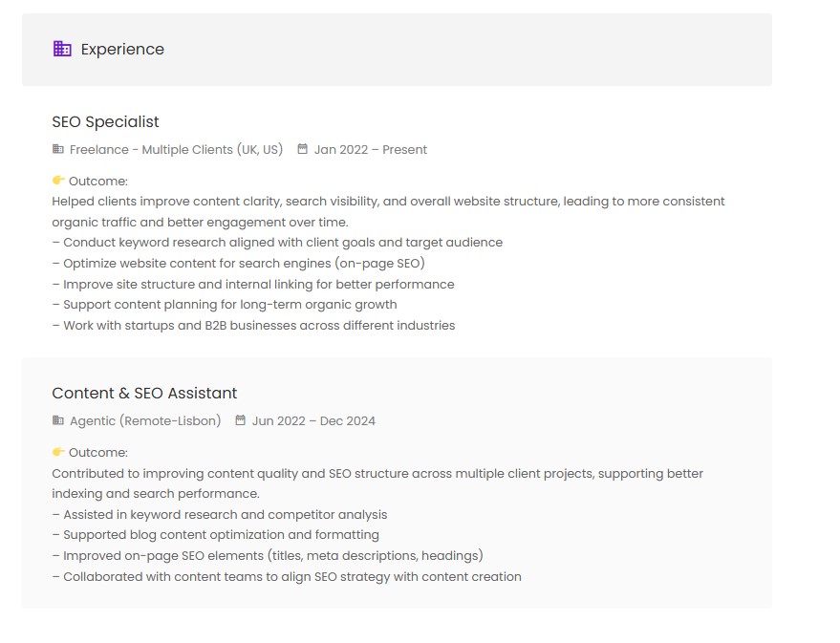Click the purple building icon beside Experience
The height and width of the screenshot is (643, 840).
point(62,49)
